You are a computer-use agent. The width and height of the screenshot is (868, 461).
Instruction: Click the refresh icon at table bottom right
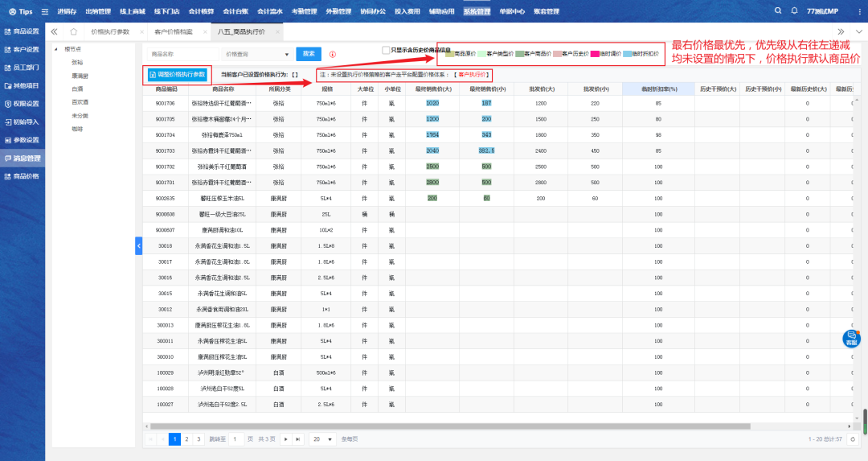(853, 439)
